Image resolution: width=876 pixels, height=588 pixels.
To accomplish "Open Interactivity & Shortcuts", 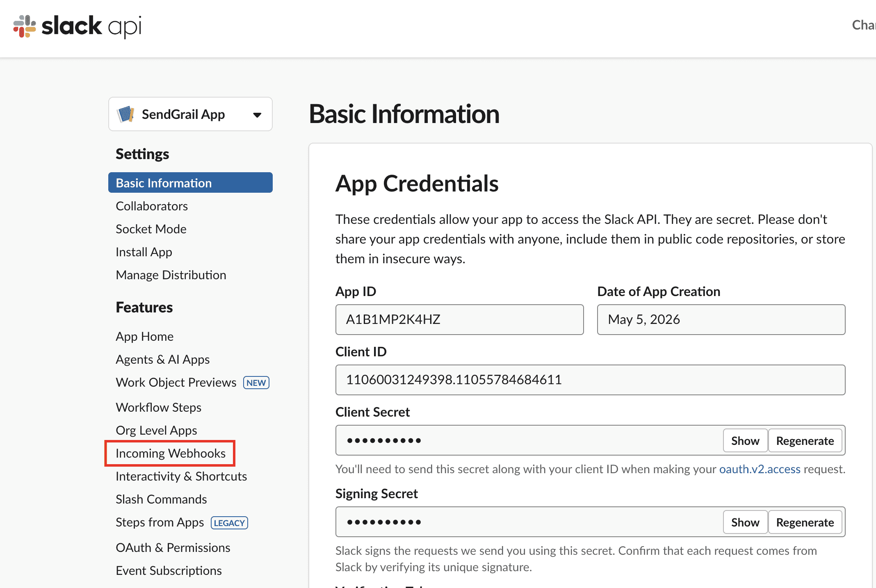I will point(181,476).
